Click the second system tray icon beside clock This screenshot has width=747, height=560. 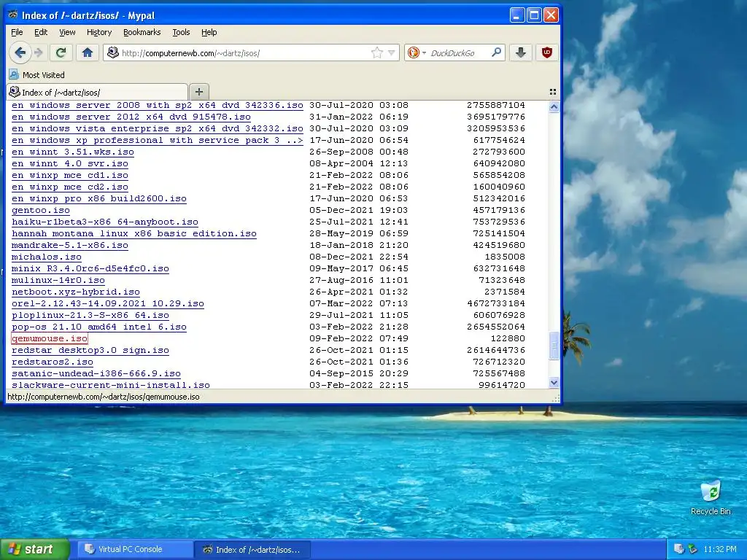(x=693, y=549)
